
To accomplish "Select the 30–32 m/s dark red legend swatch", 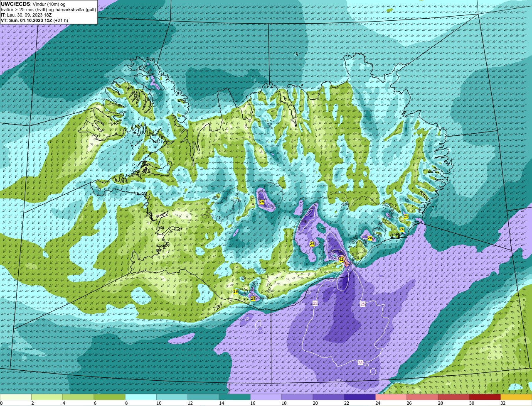I will [x=485, y=397].
